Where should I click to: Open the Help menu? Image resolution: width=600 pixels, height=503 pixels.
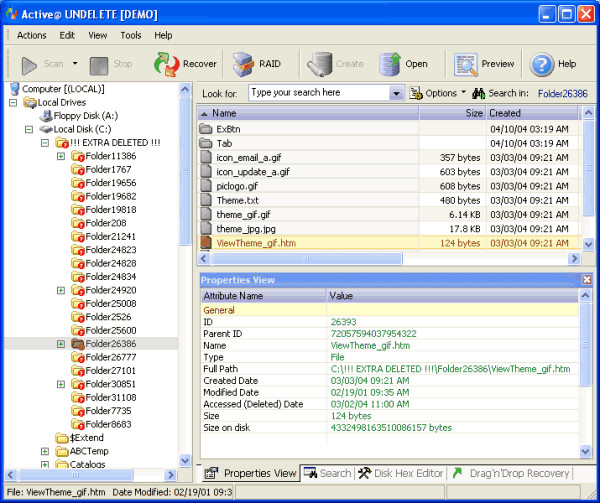(x=163, y=35)
